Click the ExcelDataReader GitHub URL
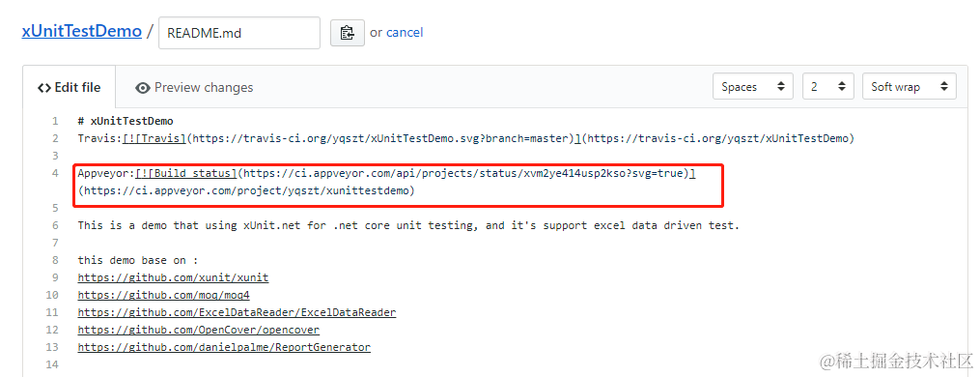980x377 pixels. [237, 312]
